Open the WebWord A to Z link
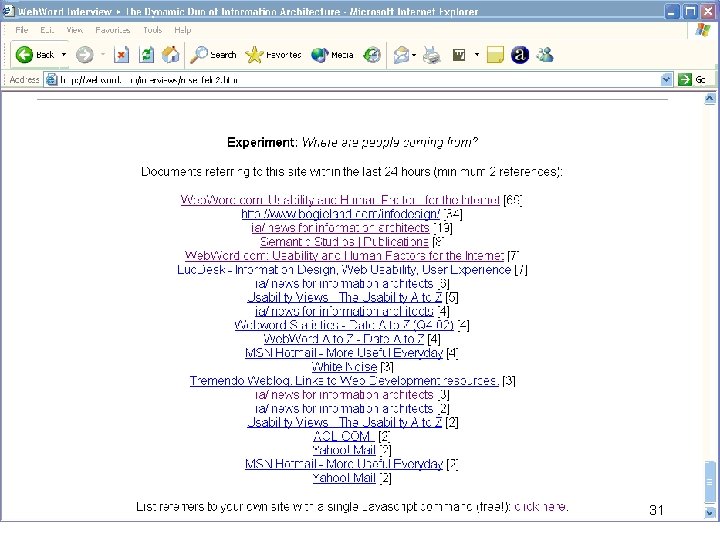 (343, 339)
